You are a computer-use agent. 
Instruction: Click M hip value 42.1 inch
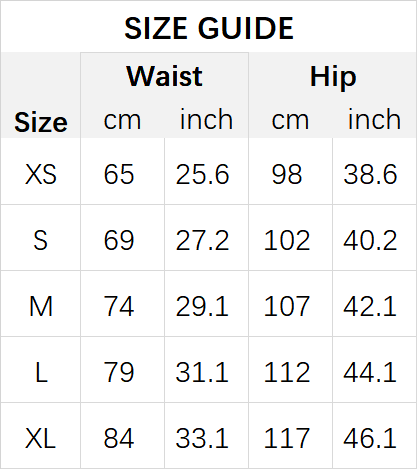pos(370,306)
